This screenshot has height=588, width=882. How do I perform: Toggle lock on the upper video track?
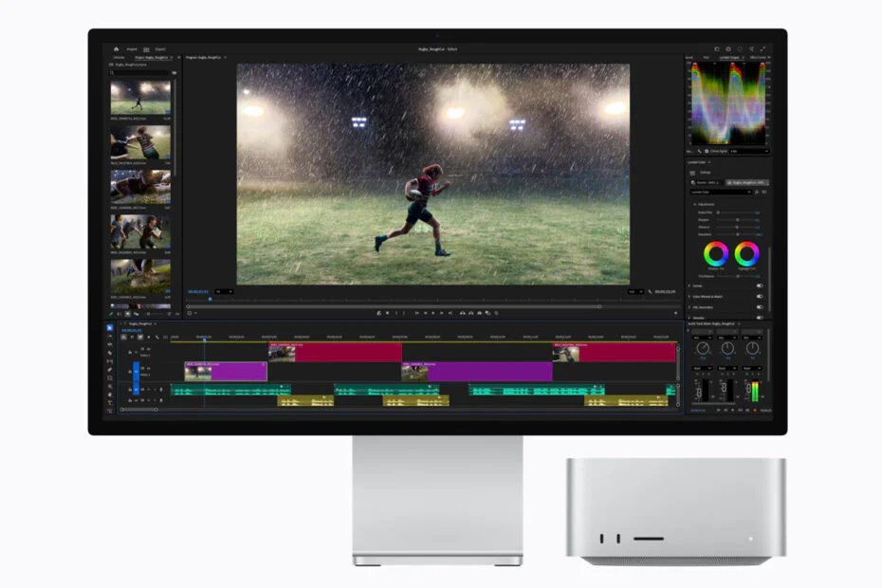coord(130,352)
